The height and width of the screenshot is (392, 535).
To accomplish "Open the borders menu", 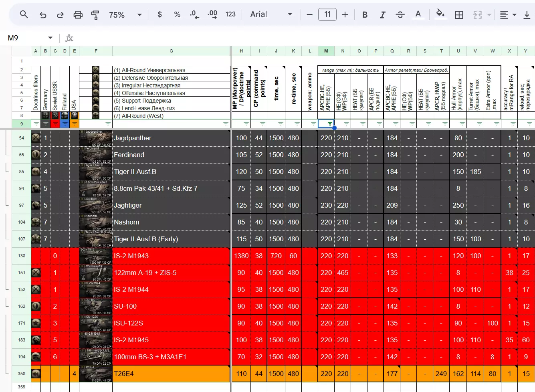I will (x=459, y=15).
